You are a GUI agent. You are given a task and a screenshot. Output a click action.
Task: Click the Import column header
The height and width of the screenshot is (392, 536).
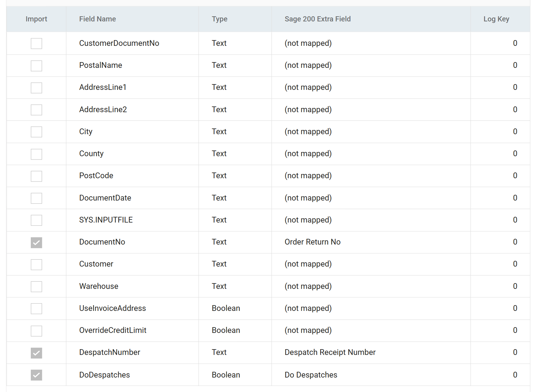point(36,19)
